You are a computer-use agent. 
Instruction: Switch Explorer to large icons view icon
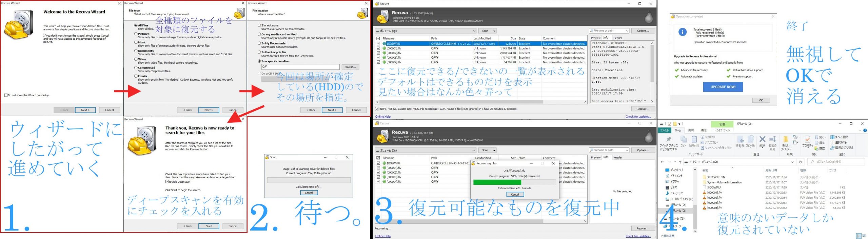coord(864,236)
